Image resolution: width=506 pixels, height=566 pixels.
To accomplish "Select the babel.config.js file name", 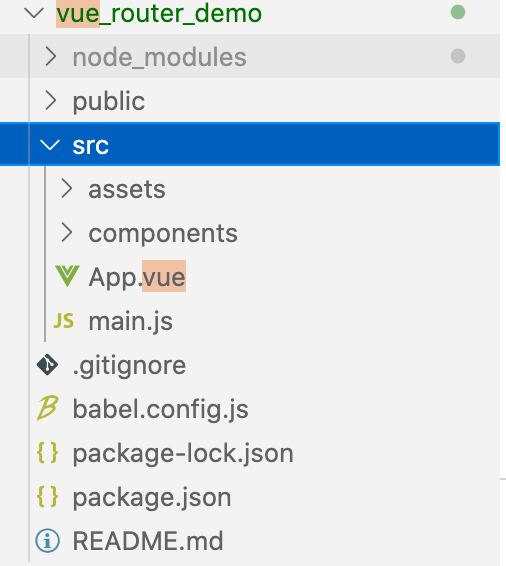I will point(161,409).
